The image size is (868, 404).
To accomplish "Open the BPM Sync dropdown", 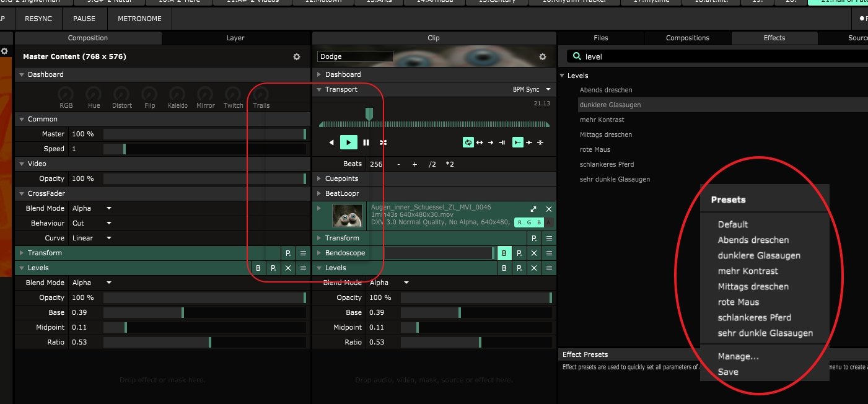I will tap(532, 90).
